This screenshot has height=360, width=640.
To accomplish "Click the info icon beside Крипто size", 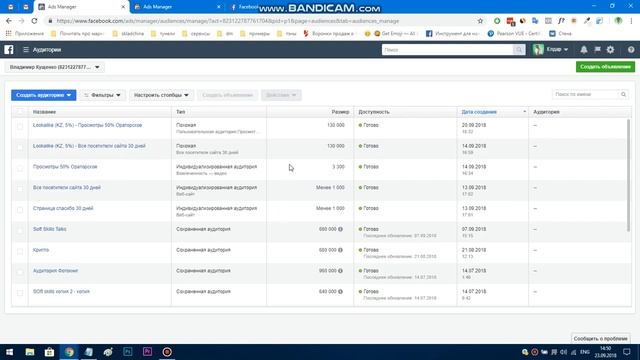I will [340, 250].
